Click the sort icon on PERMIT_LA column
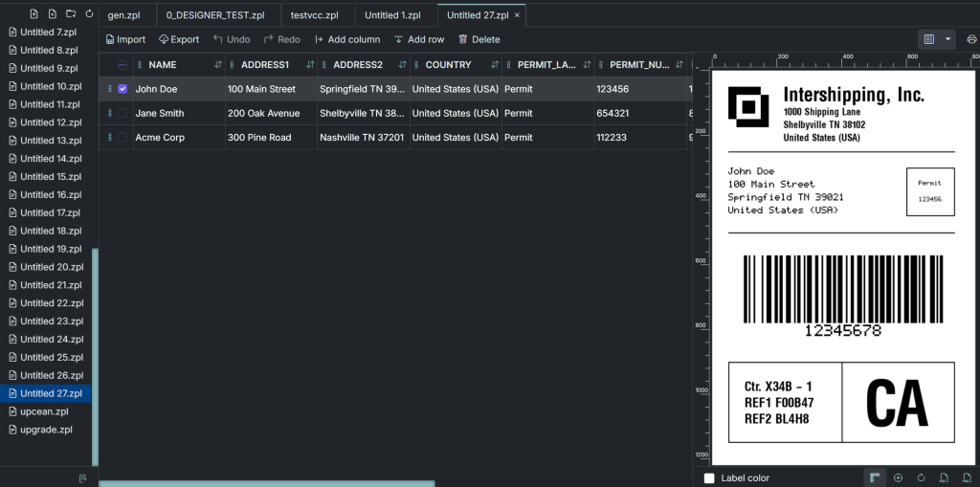 (587, 65)
